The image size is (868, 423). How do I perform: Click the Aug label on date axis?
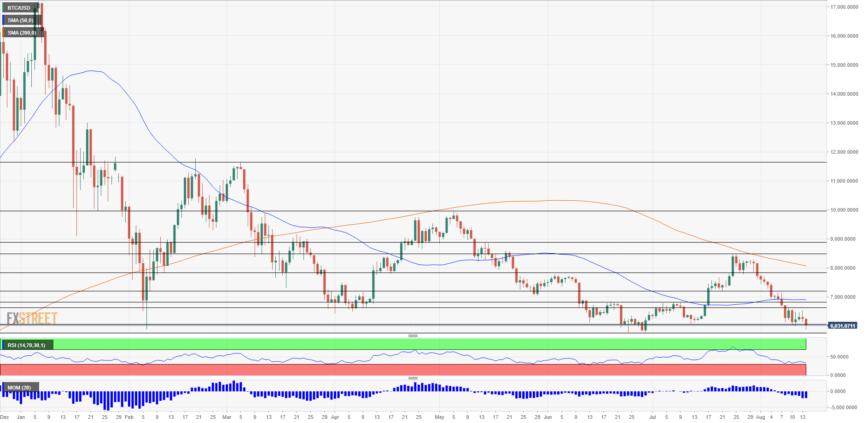click(x=760, y=417)
